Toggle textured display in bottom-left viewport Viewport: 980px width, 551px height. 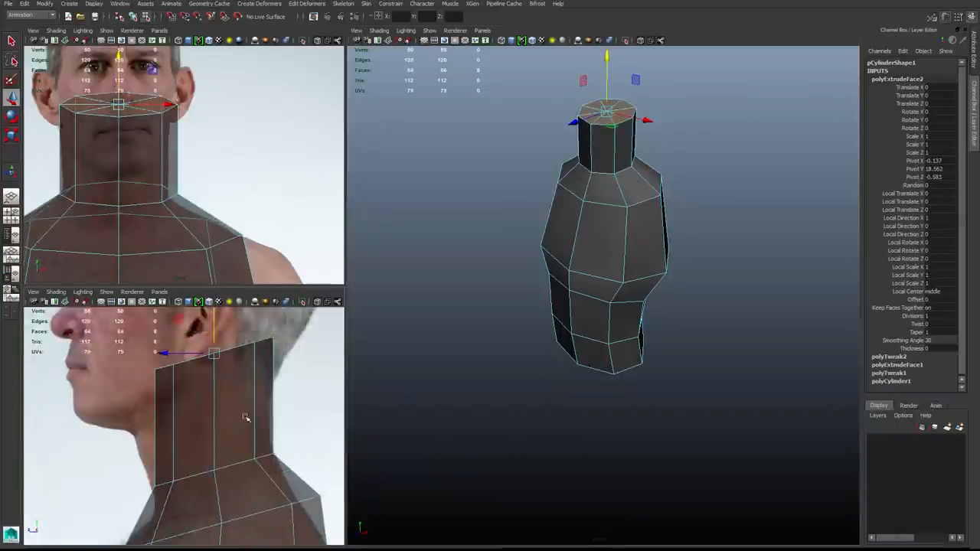point(218,302)
